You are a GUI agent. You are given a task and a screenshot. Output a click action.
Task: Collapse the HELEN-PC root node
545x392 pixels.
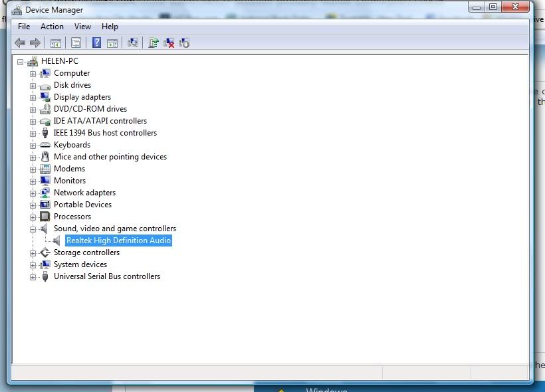click(20, 62)
